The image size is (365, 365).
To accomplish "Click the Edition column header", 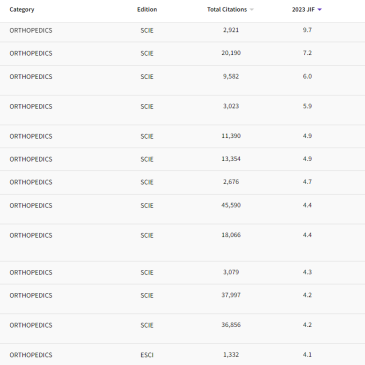I will pyautogui.click(x=147, y=10).
